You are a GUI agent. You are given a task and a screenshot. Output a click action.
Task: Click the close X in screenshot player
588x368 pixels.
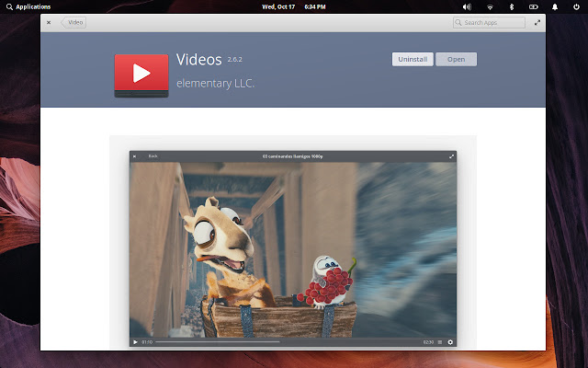(135, 156)
